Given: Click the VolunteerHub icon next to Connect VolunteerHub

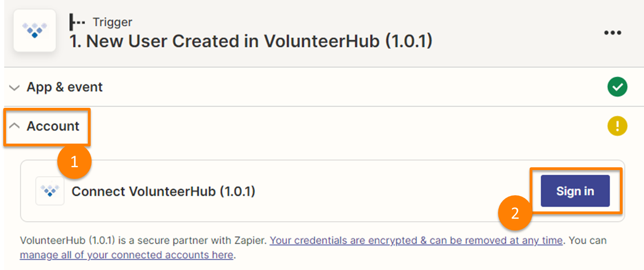Looking at the screenshot, I should pyautogui.click(x=49, y=191).
